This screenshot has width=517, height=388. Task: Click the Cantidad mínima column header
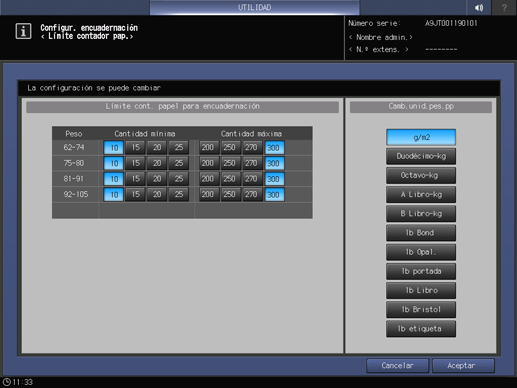tap(145, 134)
